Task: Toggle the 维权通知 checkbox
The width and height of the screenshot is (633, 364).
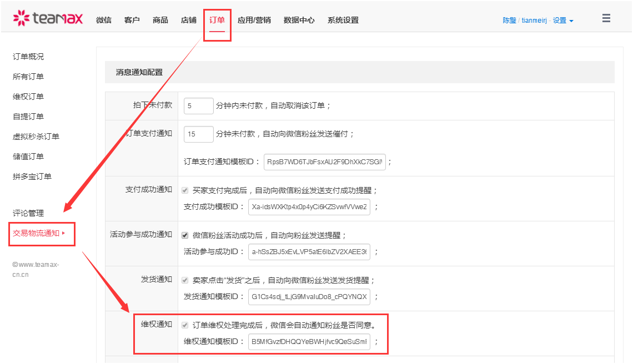Action: 185,325
